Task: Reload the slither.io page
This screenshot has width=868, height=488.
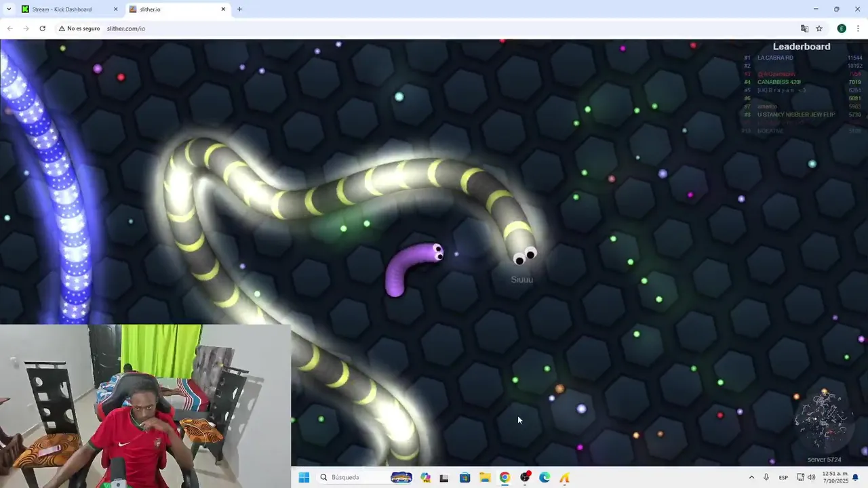Action: tap(42, 28)
